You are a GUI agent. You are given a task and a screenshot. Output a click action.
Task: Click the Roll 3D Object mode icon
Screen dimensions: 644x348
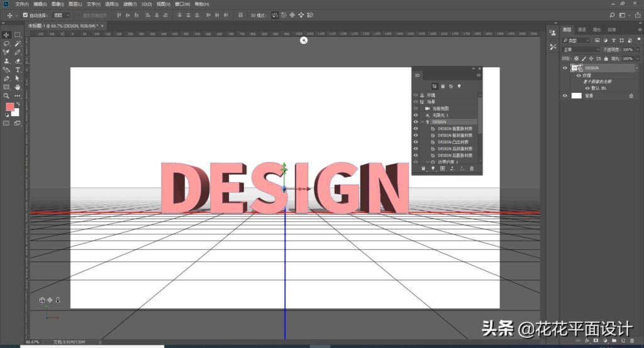[x=284, y=15]
